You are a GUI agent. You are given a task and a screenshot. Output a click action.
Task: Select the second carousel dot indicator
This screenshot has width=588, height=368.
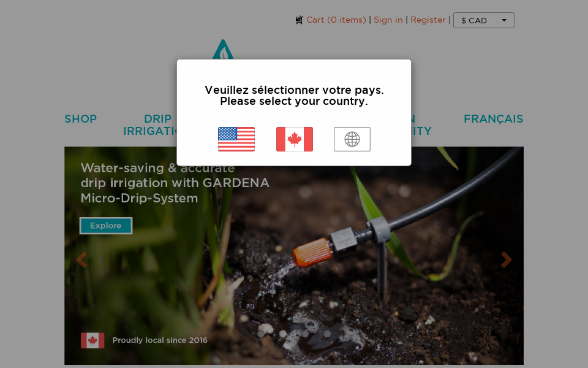pos(283,334)
